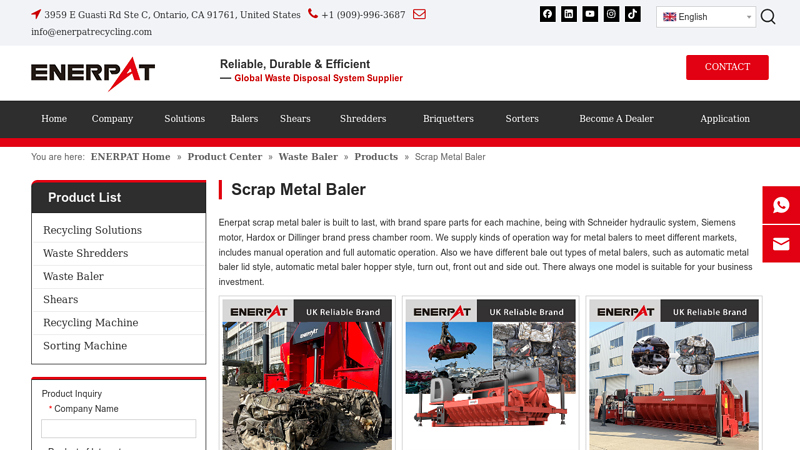This screenshot has width=800, height=450.
Task: Click the Product List panel header
Action: tap(118, 197)
